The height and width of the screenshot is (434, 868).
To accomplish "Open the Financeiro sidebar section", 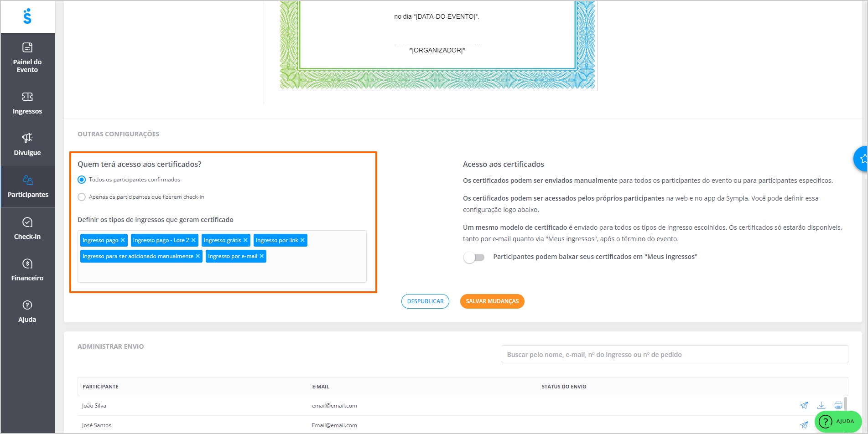I will pyautogui.click(x=27, y=270).
